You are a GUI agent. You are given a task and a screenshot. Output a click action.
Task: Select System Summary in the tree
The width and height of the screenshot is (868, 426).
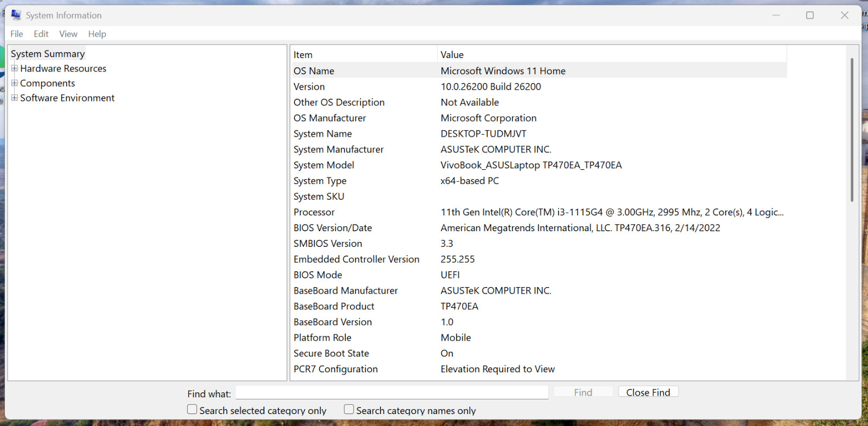point(48,54)
